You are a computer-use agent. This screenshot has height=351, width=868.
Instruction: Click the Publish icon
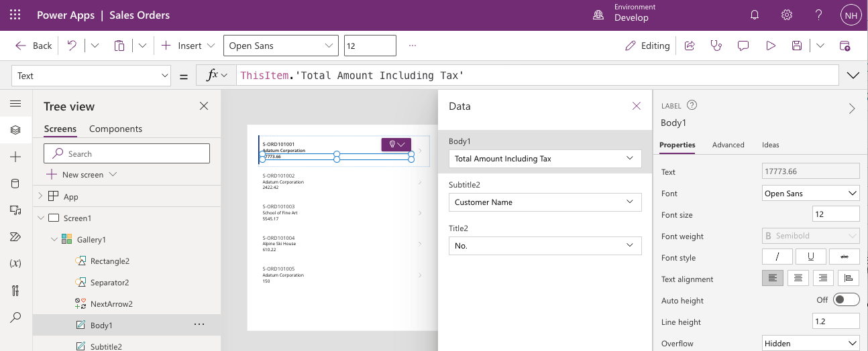pos(845,46)
